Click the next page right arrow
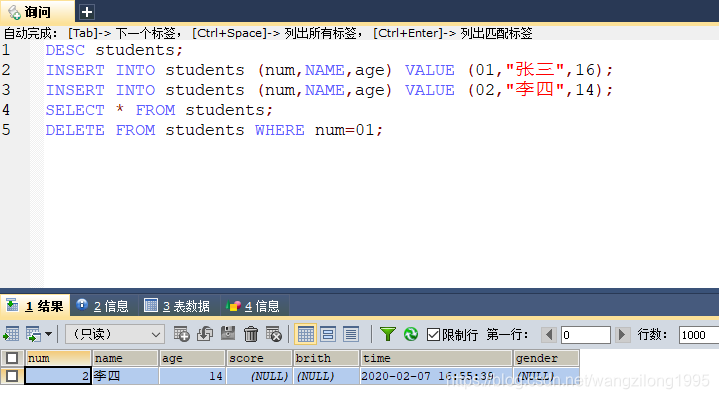 (622, 334)
